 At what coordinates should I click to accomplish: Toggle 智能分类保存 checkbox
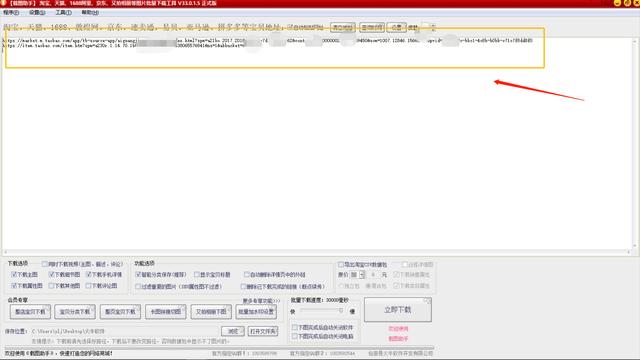coord(138,274)
